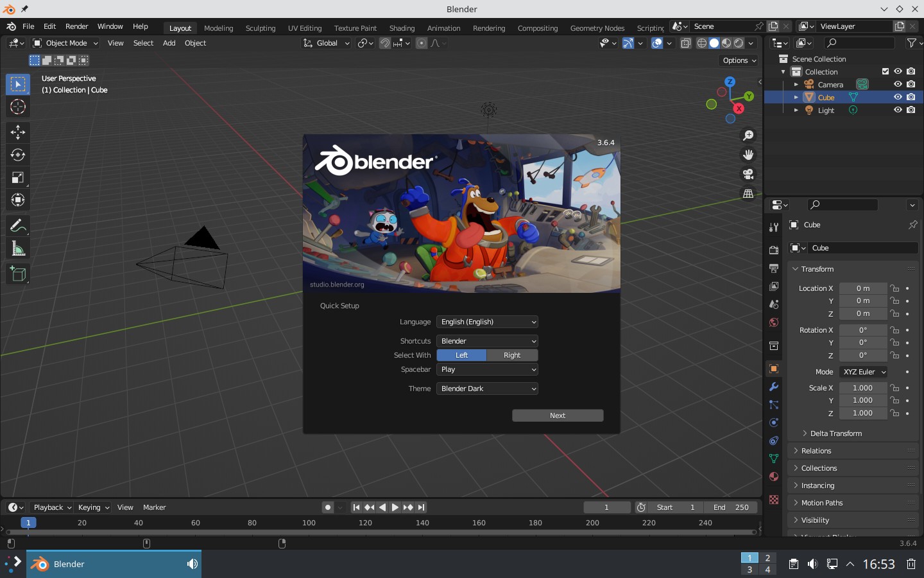Open the Modifiers wrench properties tab
Viewport: 924px width, 578px height.
[774, 387]
